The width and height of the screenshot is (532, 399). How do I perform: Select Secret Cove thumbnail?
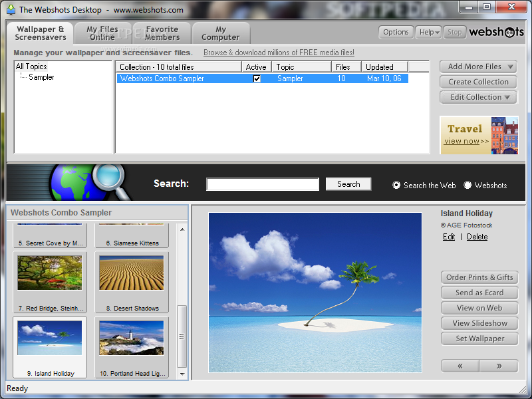(50, 235)
